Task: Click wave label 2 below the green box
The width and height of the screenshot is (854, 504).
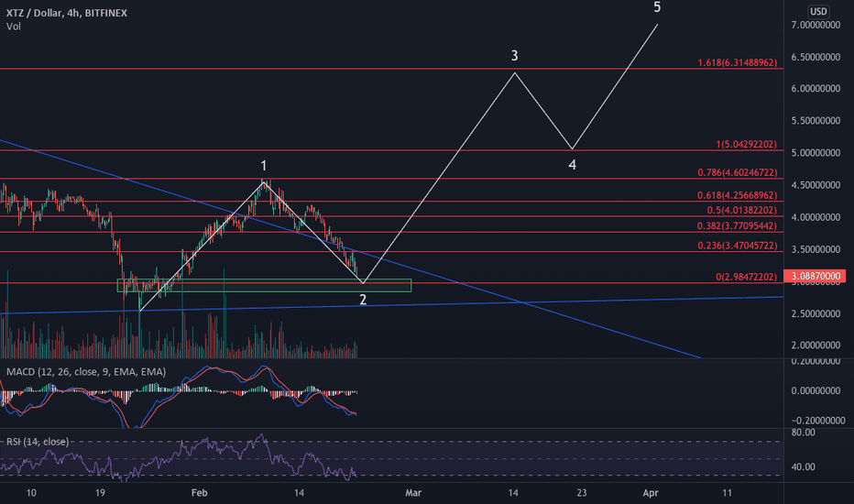Action: (363, 299)
